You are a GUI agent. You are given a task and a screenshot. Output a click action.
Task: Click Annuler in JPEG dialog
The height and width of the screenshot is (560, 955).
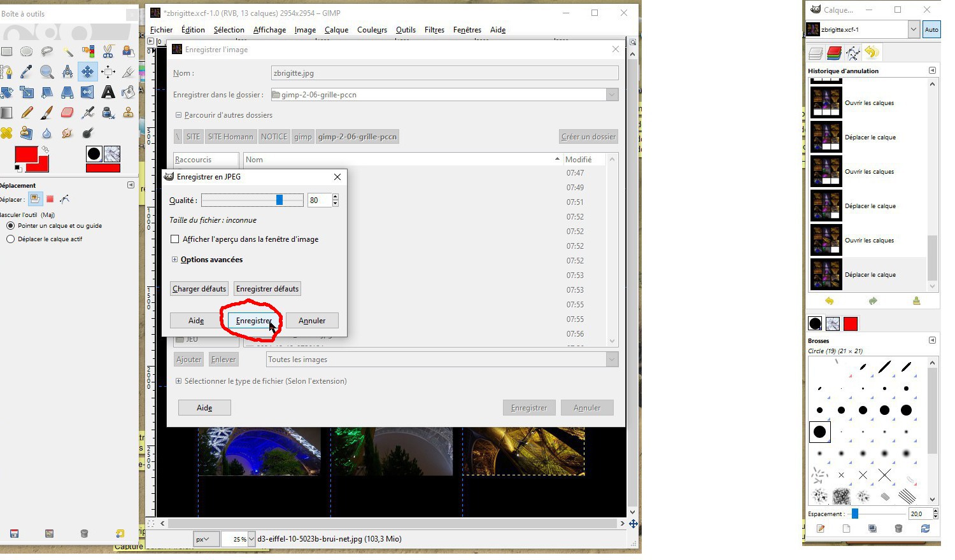(x=312, y=321)
